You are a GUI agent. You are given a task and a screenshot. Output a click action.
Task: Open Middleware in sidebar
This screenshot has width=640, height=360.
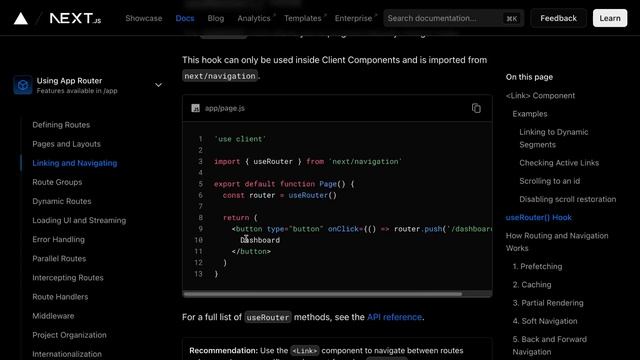click(53, 316)
